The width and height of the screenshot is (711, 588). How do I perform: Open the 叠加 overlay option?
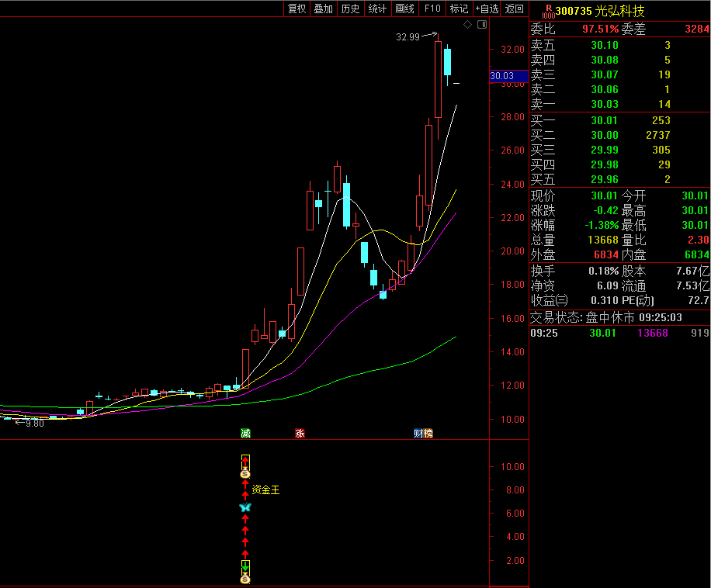(324, 9)
